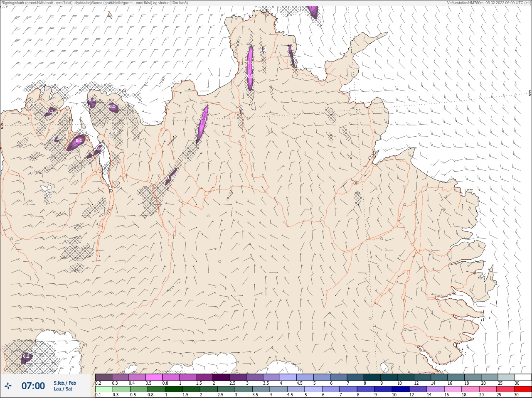
Task: Select the white 30 swatch in upper legend
Action: 523,377
